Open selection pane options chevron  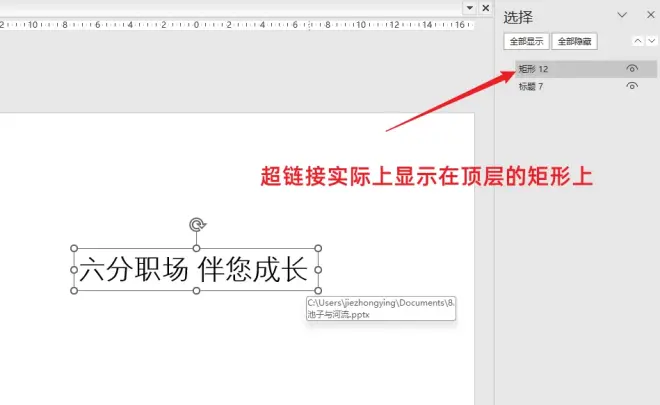(622, 15)
